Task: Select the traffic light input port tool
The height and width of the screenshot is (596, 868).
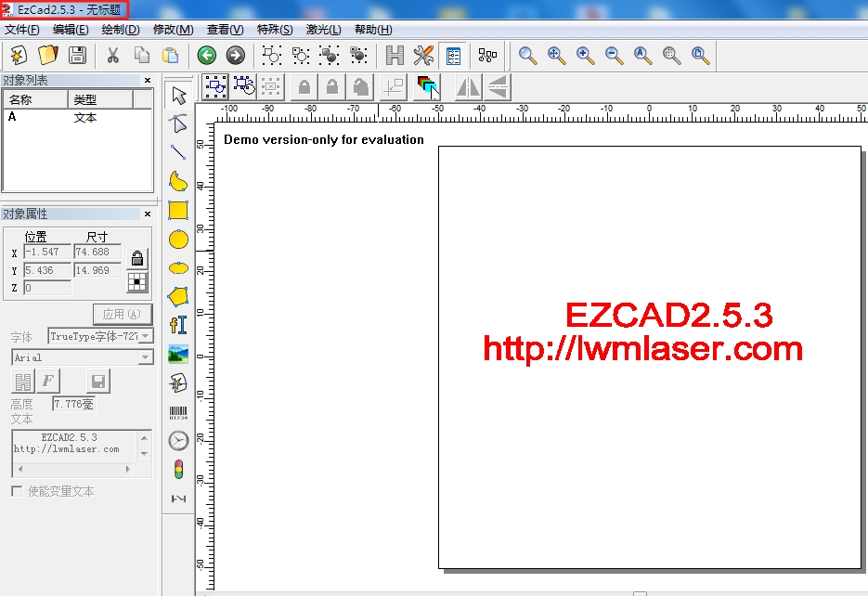Action: pos(178,469)
